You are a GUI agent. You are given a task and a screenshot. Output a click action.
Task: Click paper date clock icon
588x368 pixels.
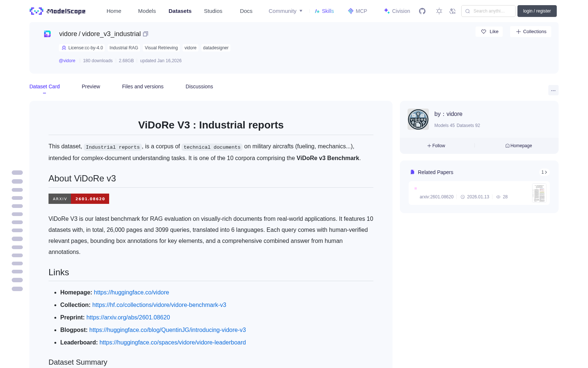pyautogui.click(x=463, y=197)
